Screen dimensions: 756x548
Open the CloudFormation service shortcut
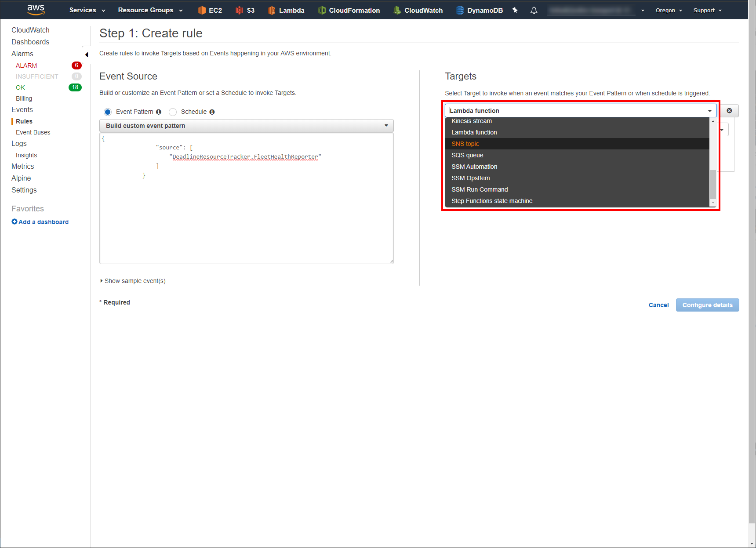(349, 10)
